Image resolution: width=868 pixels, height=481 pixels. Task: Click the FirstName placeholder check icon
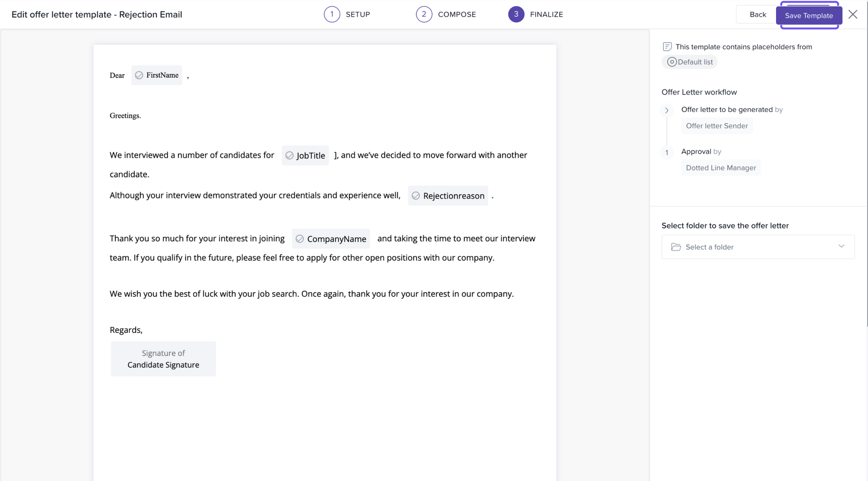[139, 75]
